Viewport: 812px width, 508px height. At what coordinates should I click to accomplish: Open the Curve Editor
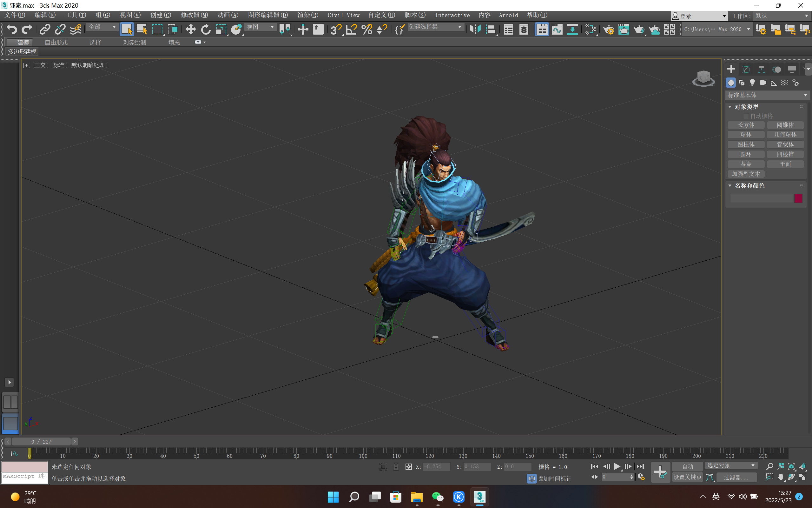[x=557, y=30]
